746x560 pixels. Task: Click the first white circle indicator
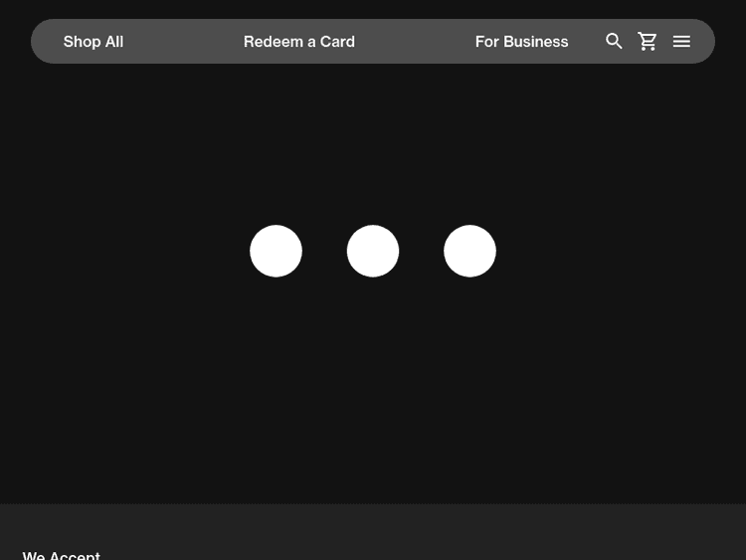pos(276,251)
